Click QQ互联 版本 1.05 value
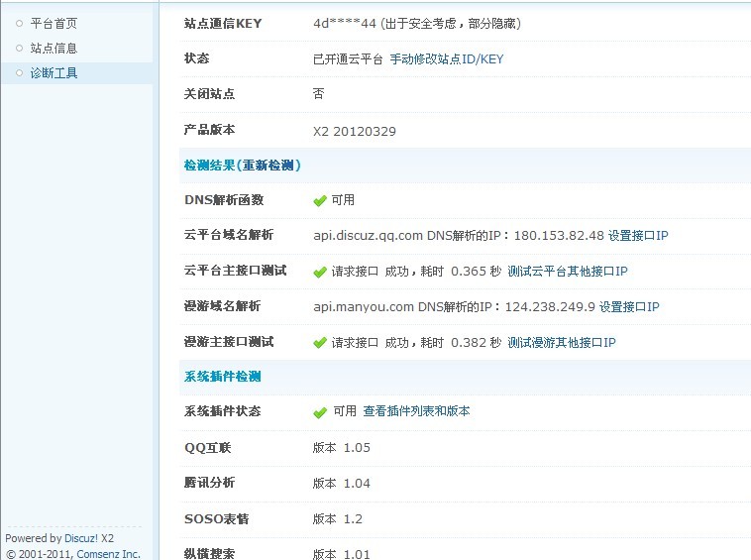Screen dimensions: 751x560 pos(342,447)
